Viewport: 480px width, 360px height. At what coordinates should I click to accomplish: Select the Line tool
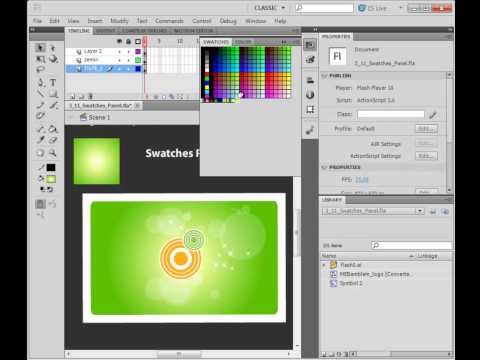tap(41, 94)
